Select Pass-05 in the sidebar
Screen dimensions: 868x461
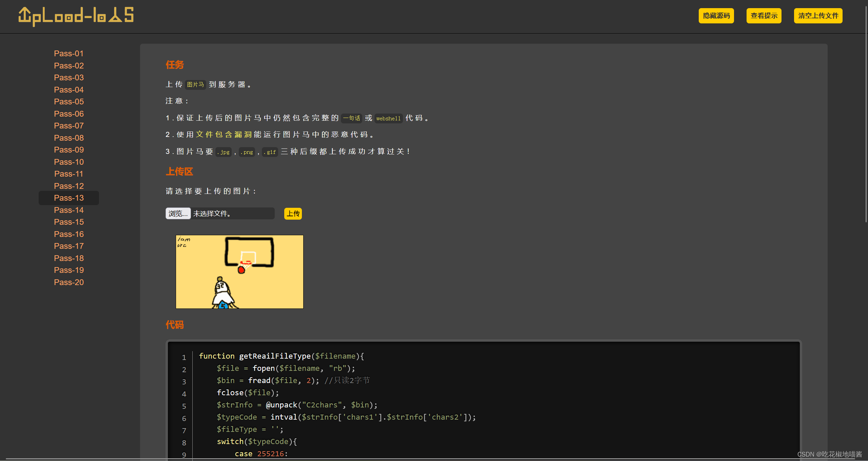point(69,102)
